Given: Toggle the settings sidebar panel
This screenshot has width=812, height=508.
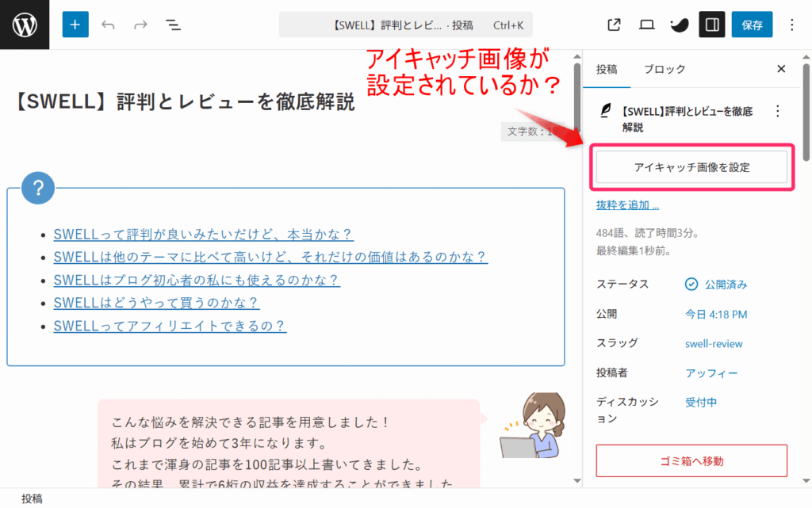Looking at the screenshot, I should click(x=712, y=25).
